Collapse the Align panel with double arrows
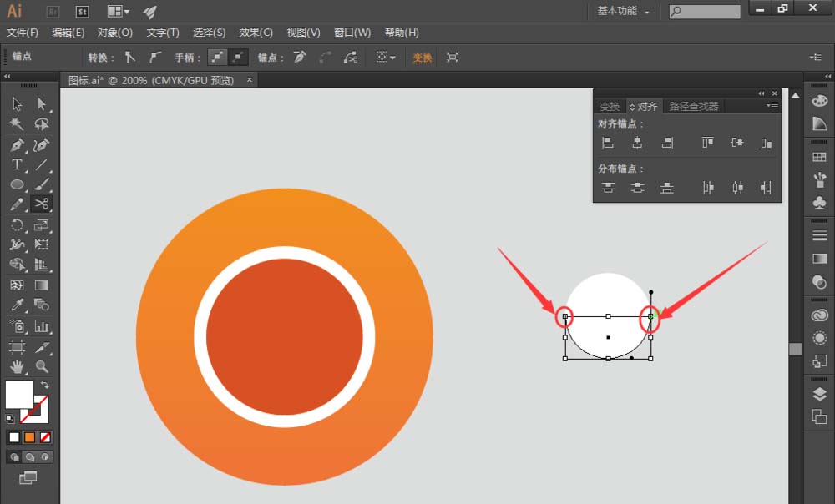This screenshot has width=835, height=504. (761, 93)
